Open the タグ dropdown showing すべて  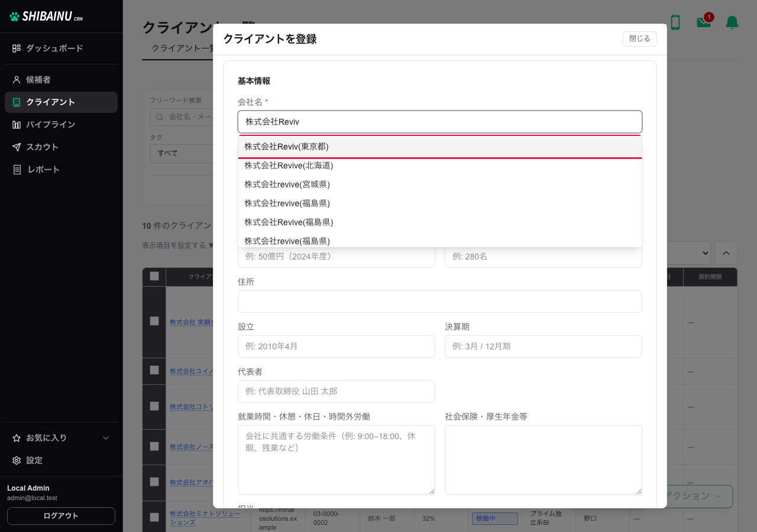pyautogui.click(x=181, y=153)
